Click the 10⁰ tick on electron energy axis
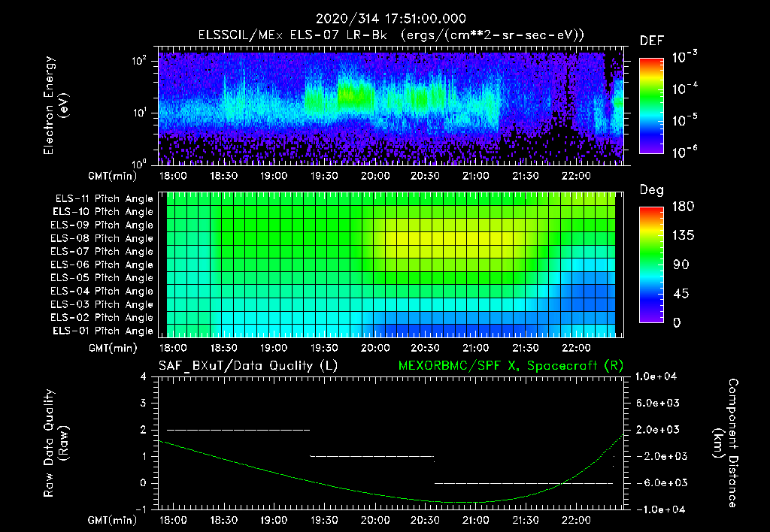The height and width of the screenshot is (532, 770). (139, 164)
